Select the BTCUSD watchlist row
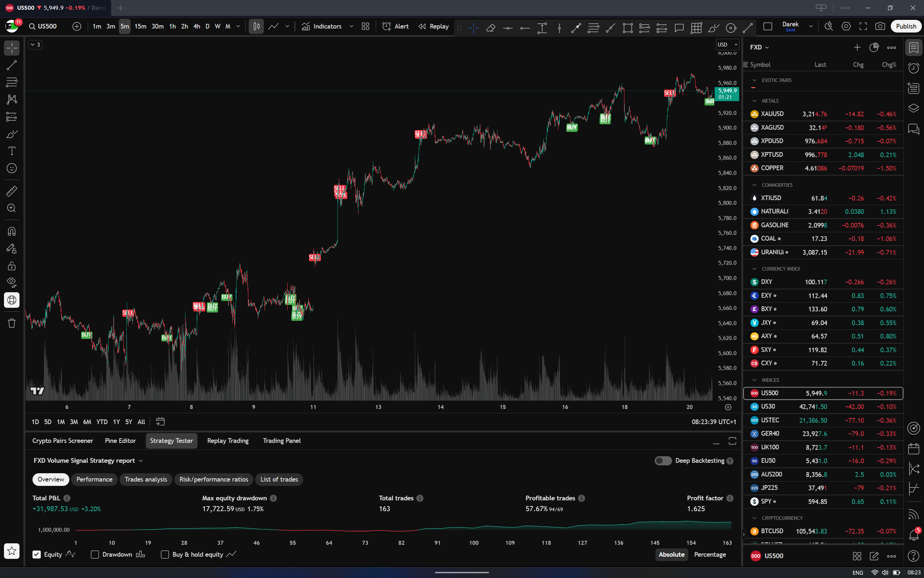Screen dimensions: 924x578 click(x=823, y=531)
